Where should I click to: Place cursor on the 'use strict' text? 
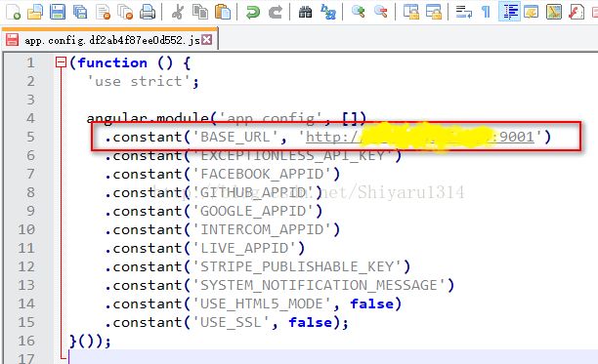[x=139, y=81]
